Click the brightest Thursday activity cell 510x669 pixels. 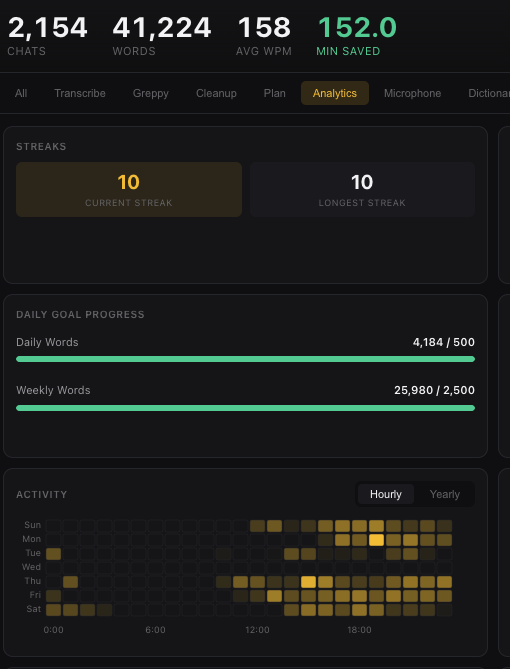[x=308, y=582]
